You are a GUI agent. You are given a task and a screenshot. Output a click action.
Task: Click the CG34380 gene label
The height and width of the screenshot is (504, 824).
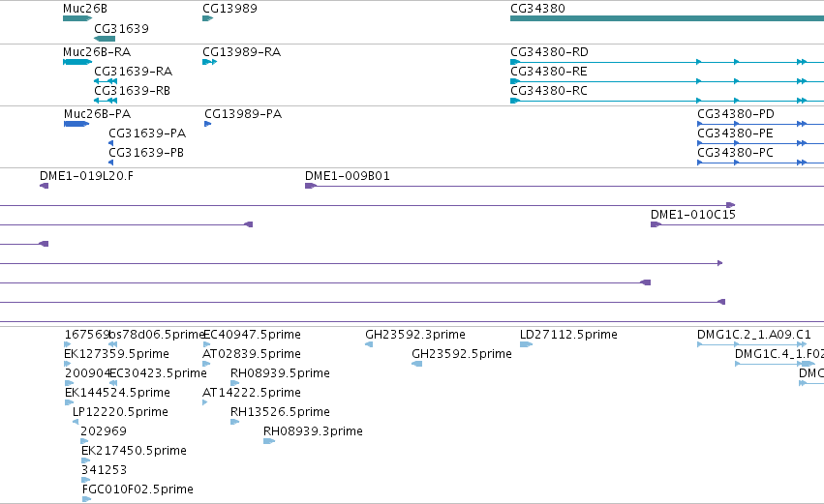[x=537, y=9]
